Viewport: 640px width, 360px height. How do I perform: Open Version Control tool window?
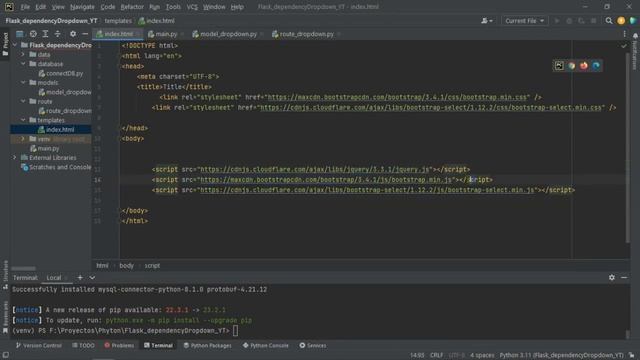(38, 345)
